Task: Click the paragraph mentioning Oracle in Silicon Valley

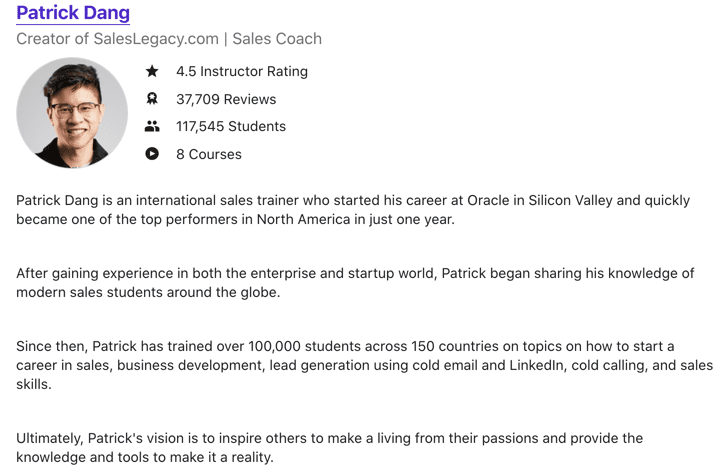Action: pos(353,210)
